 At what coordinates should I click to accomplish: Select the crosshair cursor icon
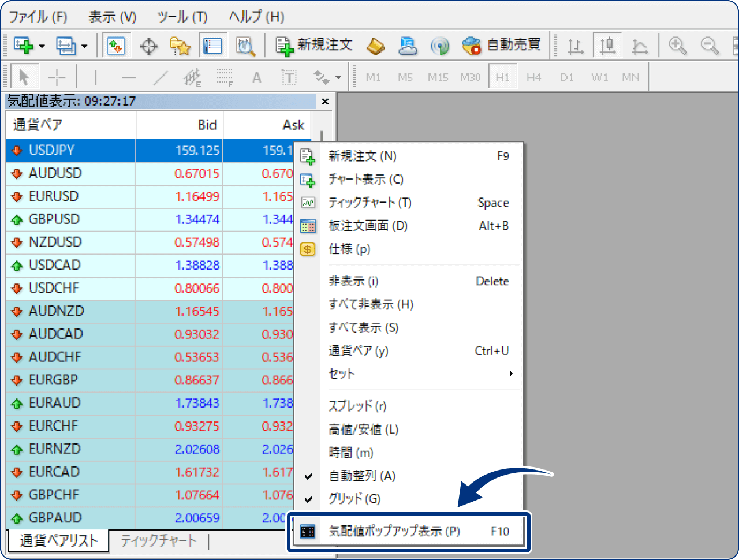148,45
